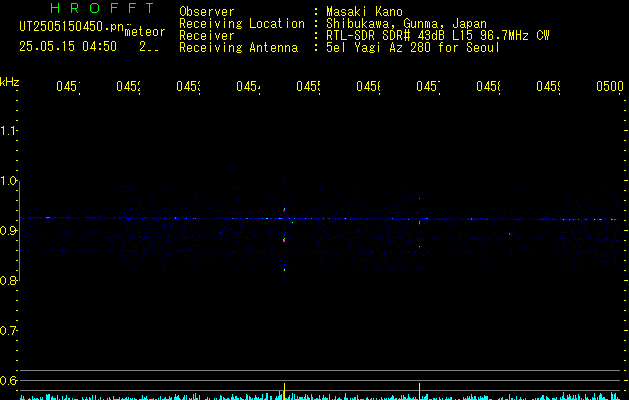Click the 0500 time axis label
The image size is (629, 400).
point(610,86)
